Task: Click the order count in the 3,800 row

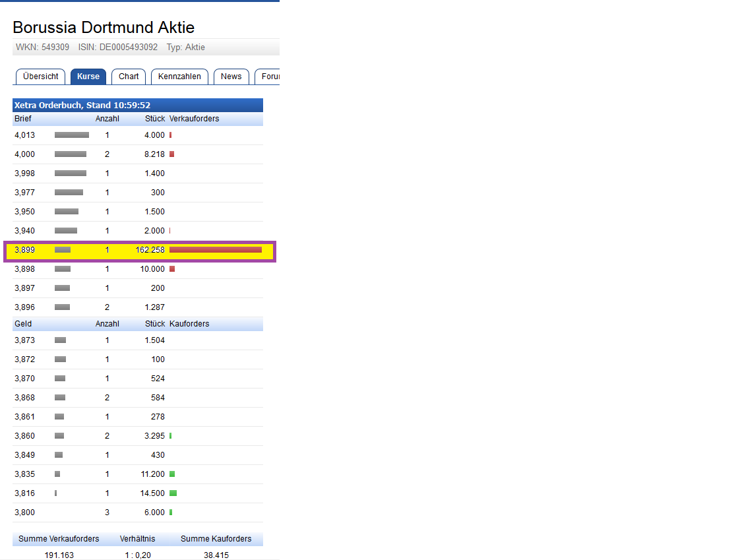Action: (x=107, y=513)
